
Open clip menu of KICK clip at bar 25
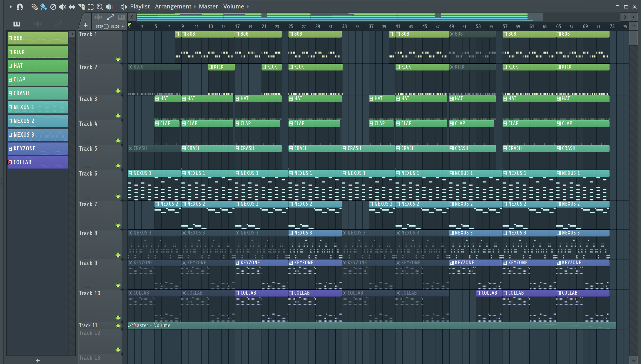point(291,67)
